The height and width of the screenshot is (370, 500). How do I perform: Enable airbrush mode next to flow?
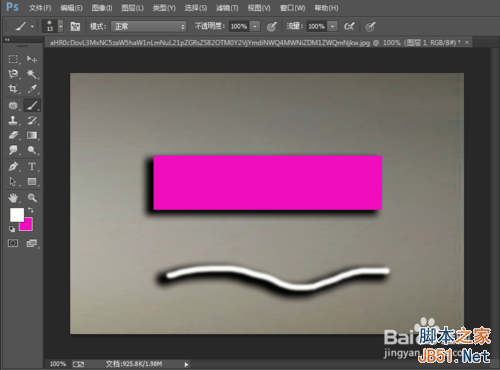pyautogui.click(x=349, y=26)
